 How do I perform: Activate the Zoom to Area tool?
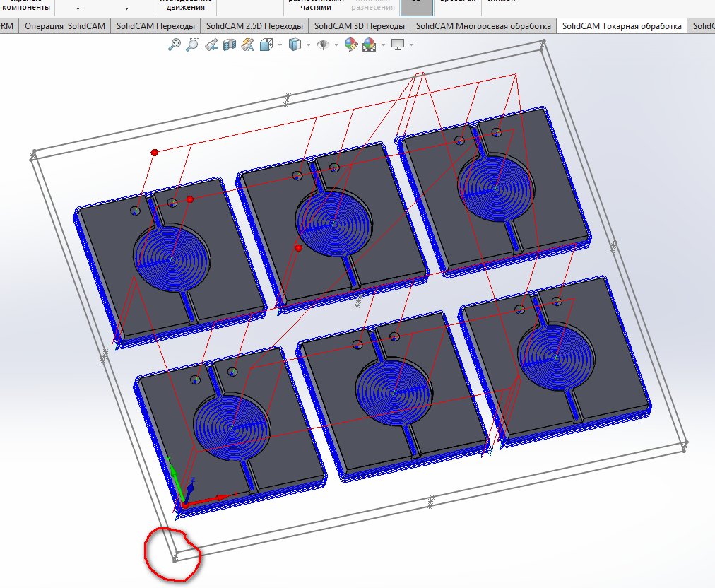(x=193, y=45)
